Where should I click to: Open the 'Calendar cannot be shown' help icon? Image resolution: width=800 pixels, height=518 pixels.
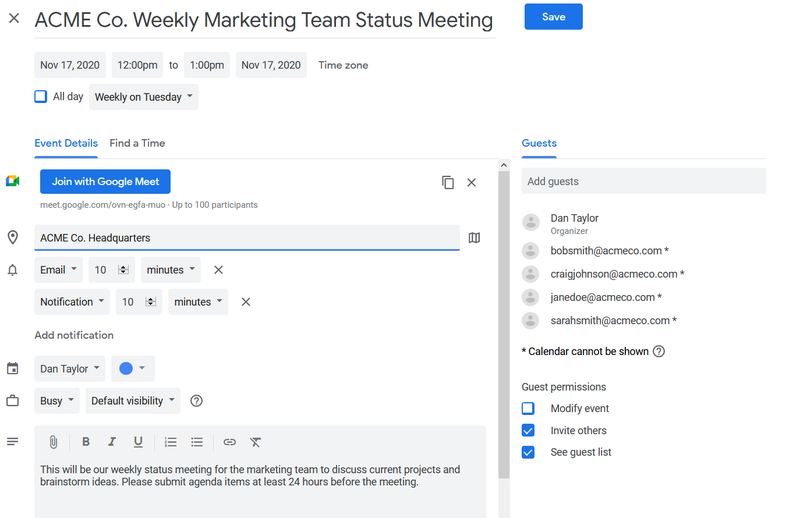click(x=659, y=351)
